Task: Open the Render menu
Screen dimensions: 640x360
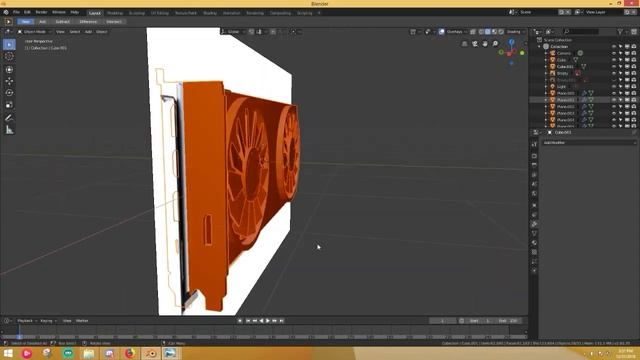Action: tap(41, 12)
